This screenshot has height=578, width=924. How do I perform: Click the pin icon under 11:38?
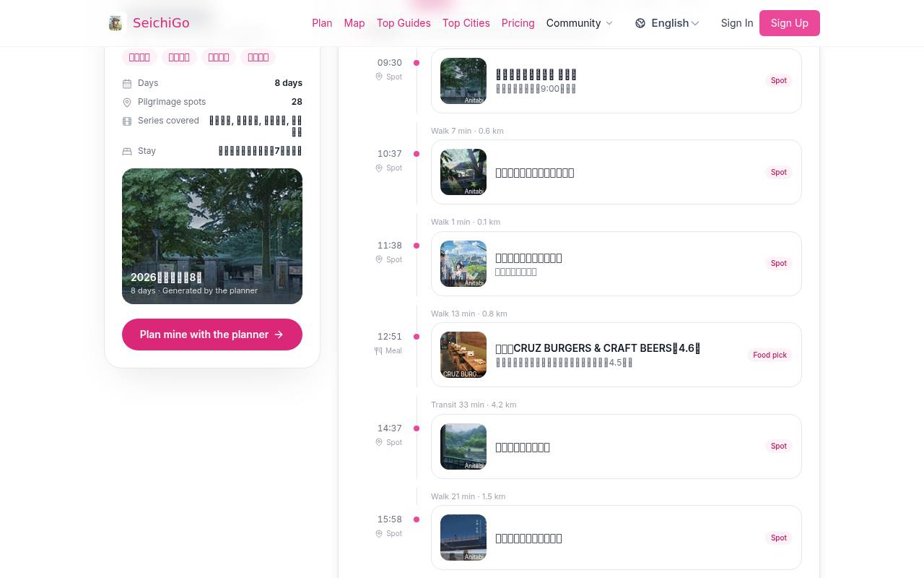[x=379, y=259]
